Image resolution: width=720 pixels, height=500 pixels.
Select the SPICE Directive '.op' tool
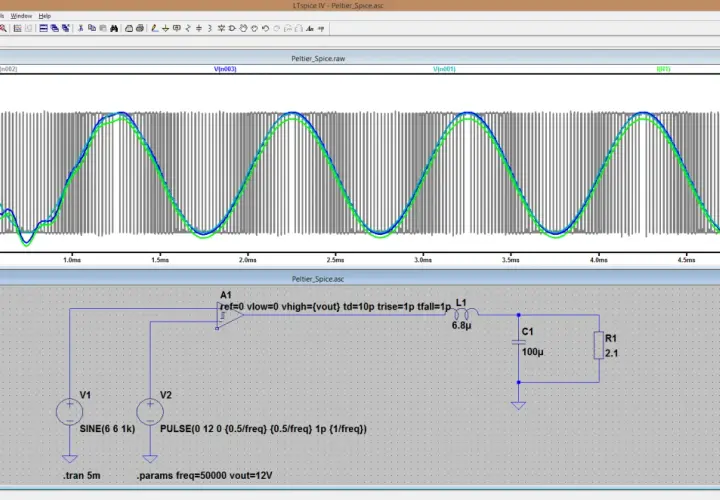click(321, 28)
